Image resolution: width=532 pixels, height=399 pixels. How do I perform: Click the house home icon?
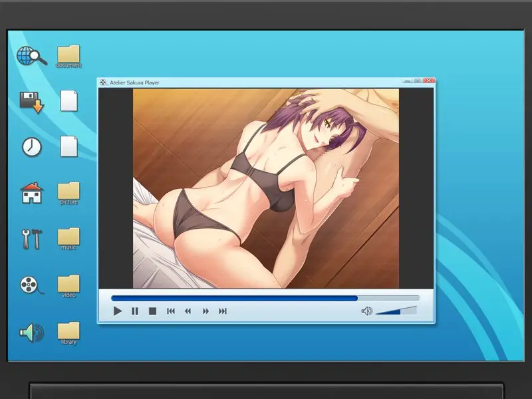tap(31, 193)
